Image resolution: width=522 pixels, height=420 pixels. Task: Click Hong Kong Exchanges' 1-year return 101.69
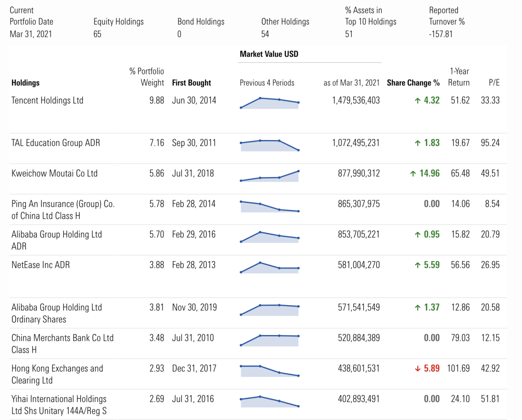[x=458, y=368]
